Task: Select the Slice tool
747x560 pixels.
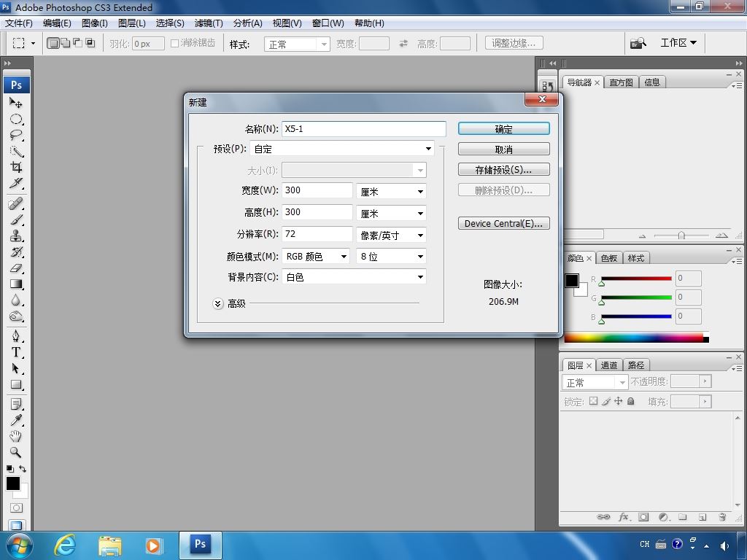Action: (16, 183)
